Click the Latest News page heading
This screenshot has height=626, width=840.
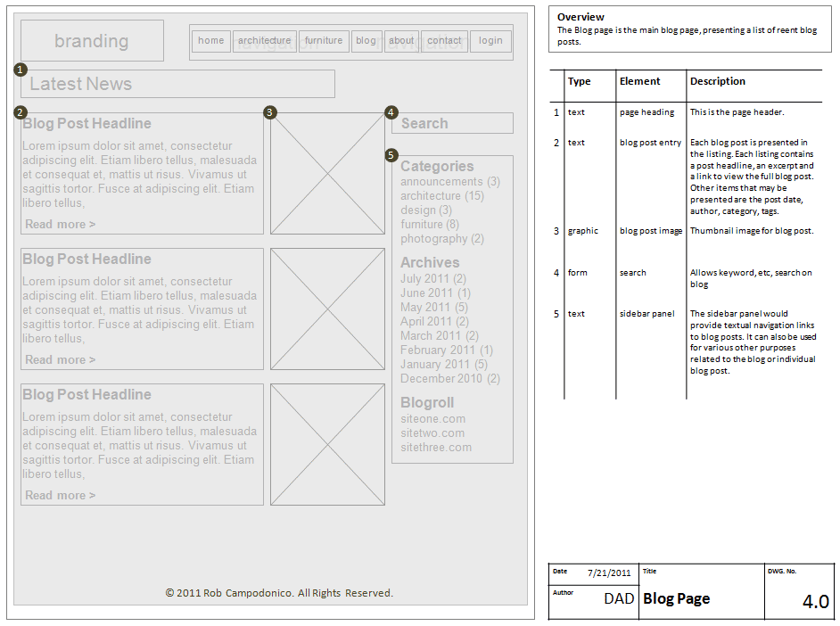pyautogui.click(x=177, y=84)
